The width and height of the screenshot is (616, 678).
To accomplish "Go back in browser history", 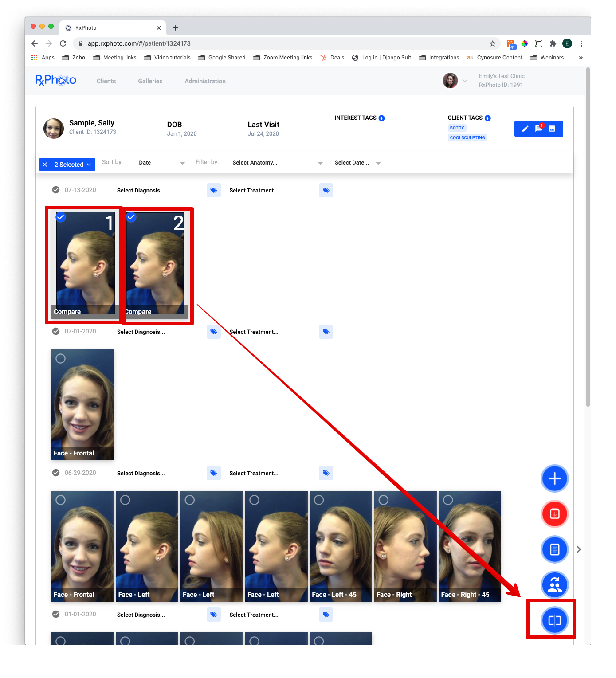I will (35, 43).
